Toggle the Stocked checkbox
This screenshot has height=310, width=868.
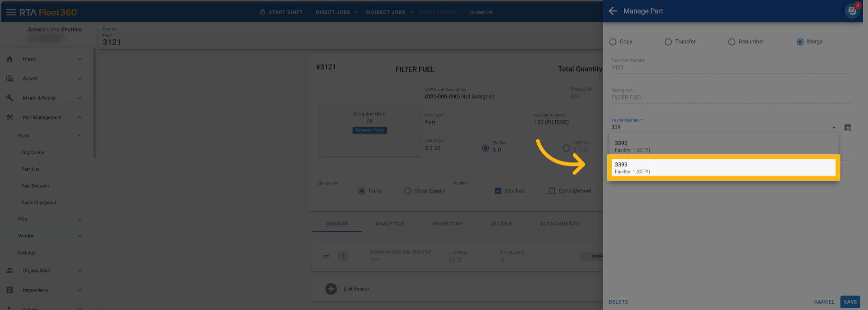[498, 191]
